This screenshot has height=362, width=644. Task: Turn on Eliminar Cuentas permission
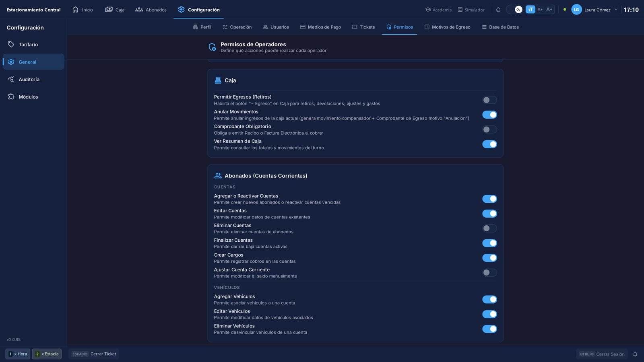(489, 228)
